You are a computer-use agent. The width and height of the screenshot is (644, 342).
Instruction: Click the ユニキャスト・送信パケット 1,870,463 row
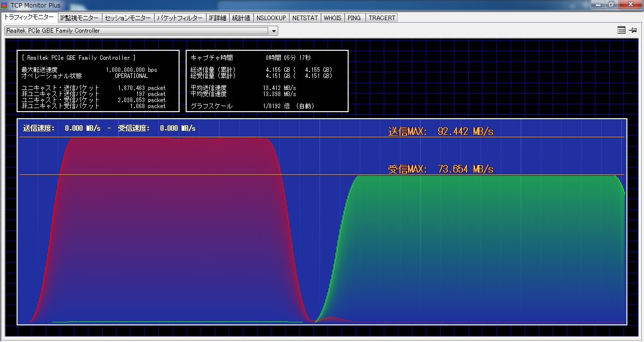click(94, 88)
